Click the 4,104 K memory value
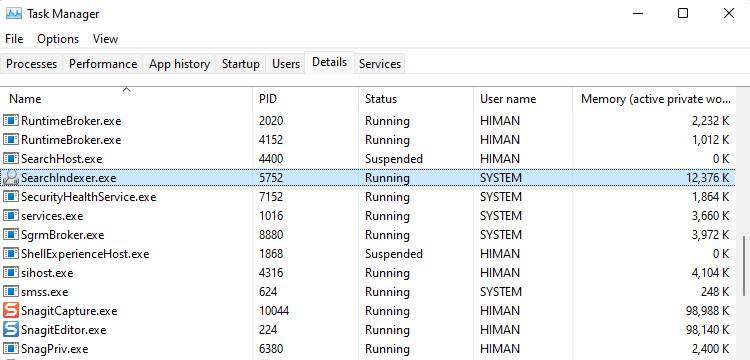The image size is (750, 360). (711, 273)
